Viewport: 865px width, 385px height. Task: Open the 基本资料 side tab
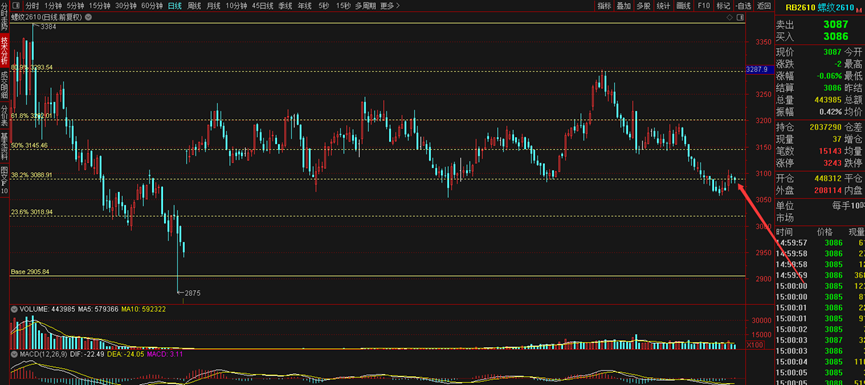(x=4, y=146)
